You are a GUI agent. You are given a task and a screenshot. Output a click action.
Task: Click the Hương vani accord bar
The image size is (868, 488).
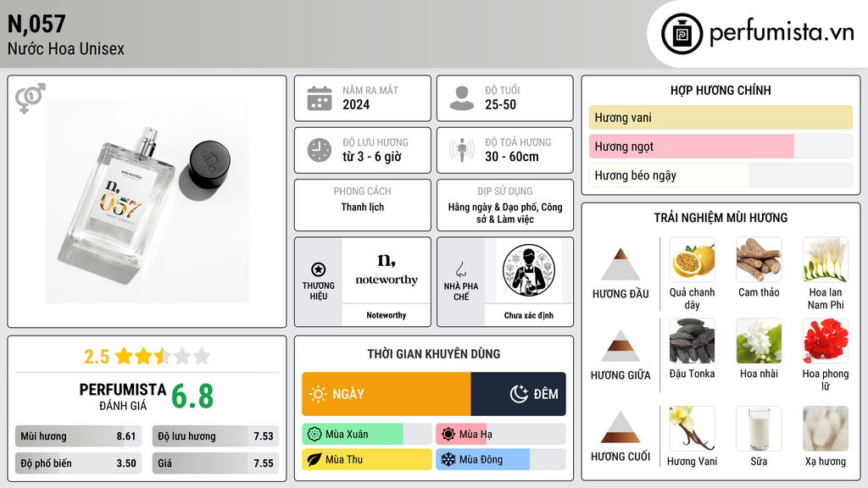[721, 117]
